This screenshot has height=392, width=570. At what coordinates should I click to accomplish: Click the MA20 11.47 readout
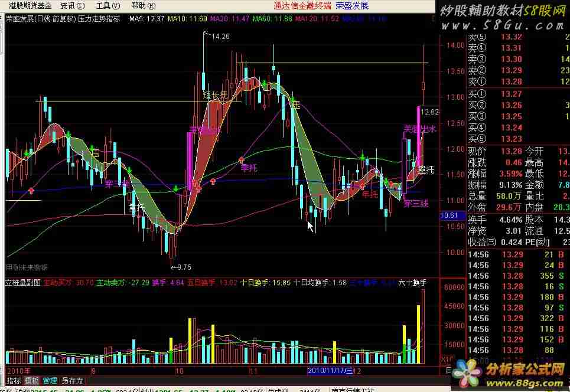coord(230,19)
